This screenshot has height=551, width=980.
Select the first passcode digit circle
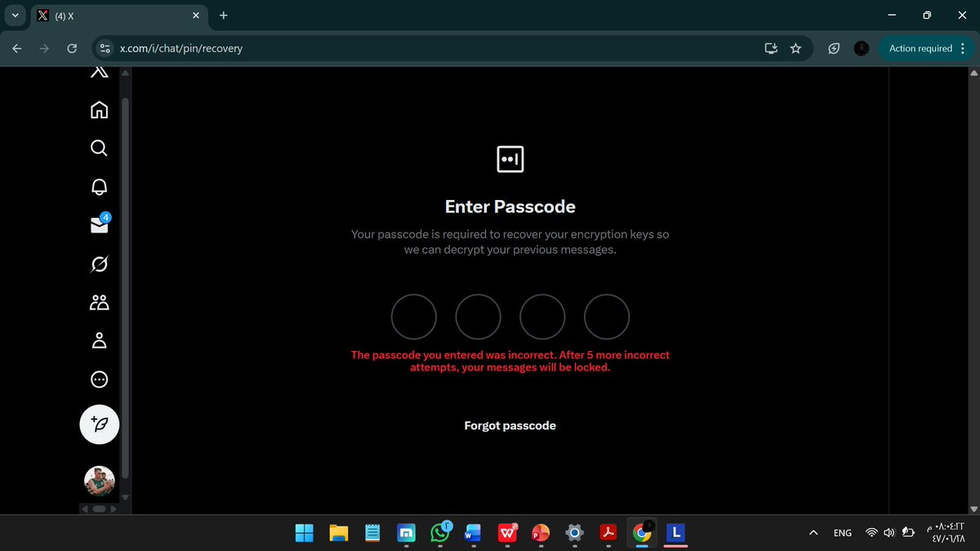(414, 317)
